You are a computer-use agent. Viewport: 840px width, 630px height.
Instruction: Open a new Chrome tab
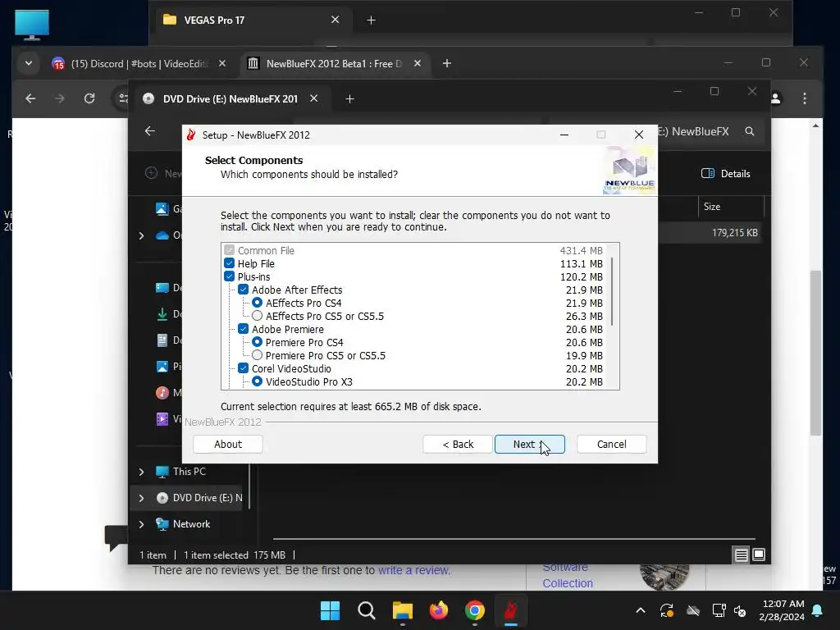pos(447,64)
